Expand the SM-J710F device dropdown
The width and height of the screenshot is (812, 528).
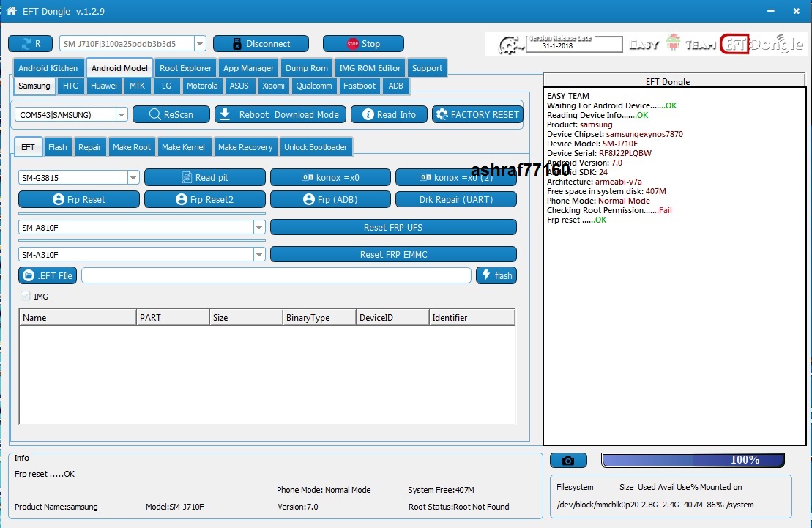pyautogui.click(x=200, y=44)
